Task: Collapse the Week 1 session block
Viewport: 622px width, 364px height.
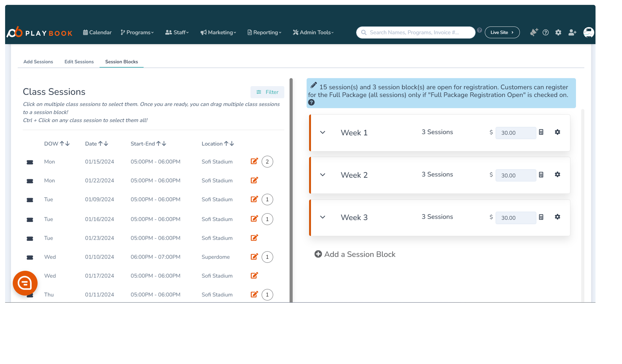Action: [x=323, y=132]
